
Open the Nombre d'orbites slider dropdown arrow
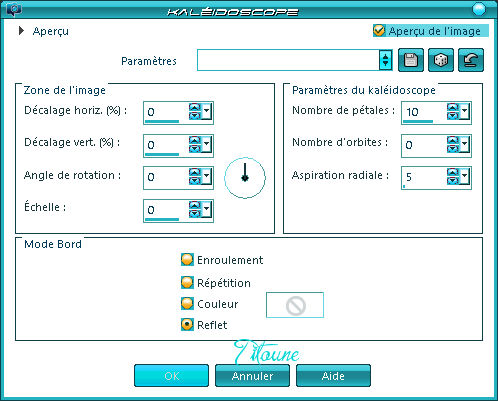tap(465, 144)
